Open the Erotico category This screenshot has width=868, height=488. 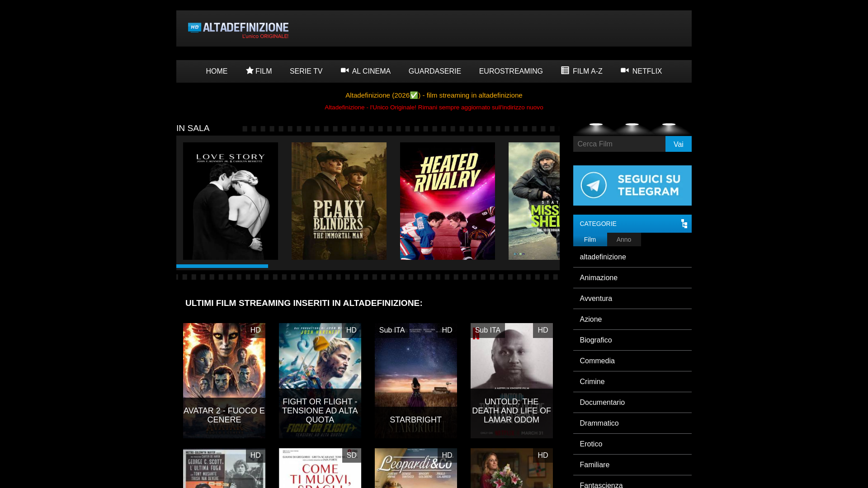(x=632, y=444)
